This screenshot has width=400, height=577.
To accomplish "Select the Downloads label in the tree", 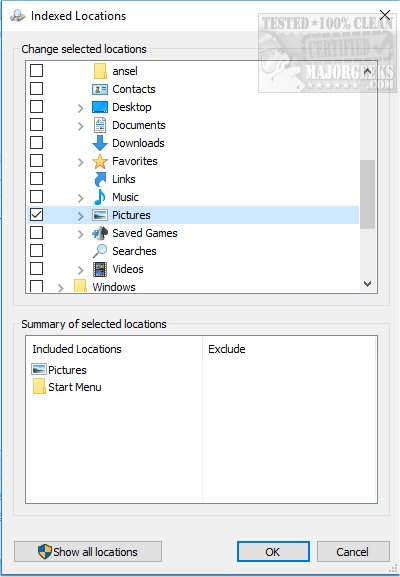I will [x=138, y=143].
